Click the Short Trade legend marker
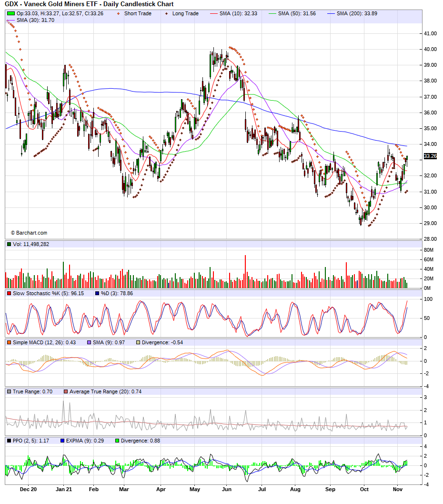Viewport: 443px width, 504px height. tap(119, 13)
